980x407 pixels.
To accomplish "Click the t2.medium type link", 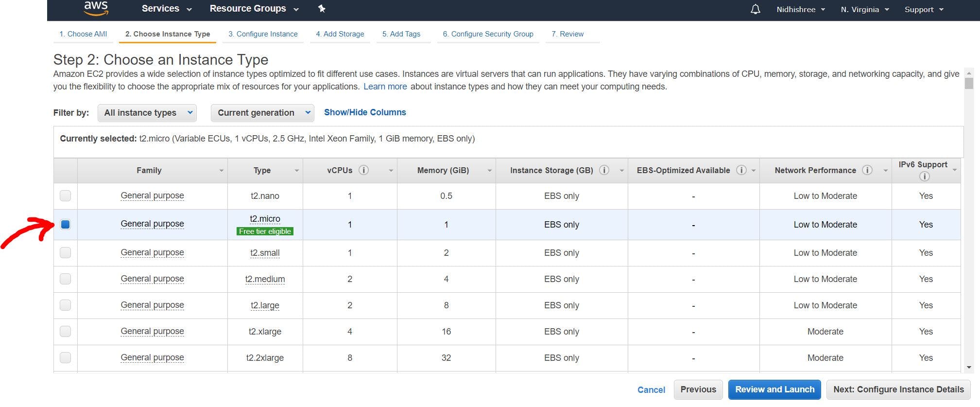I will (265, 279).
